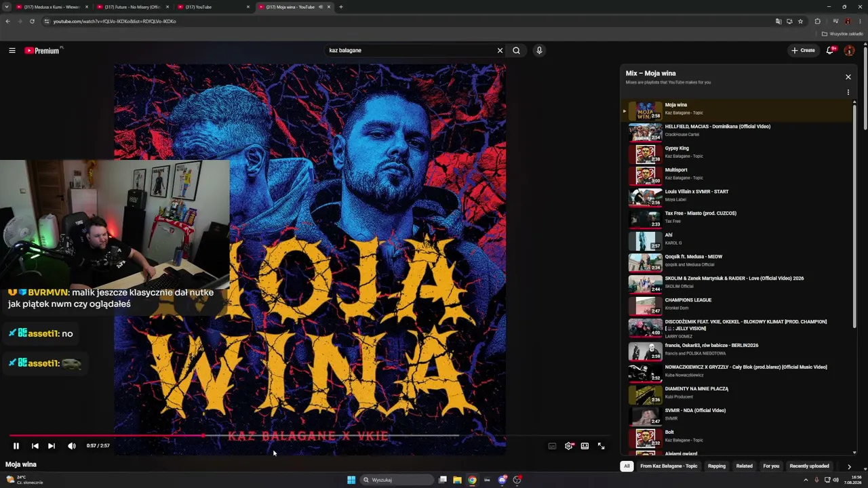Screen dimensions: 868x488
Task: Click the Ahí thumbnail by KAROL G
Action: point(646,241)
